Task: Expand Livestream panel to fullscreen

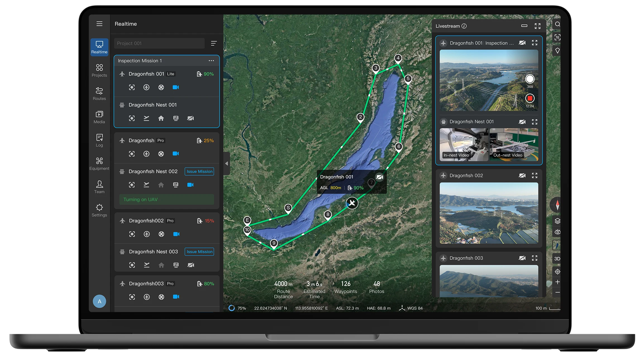Action: point(538,26)
